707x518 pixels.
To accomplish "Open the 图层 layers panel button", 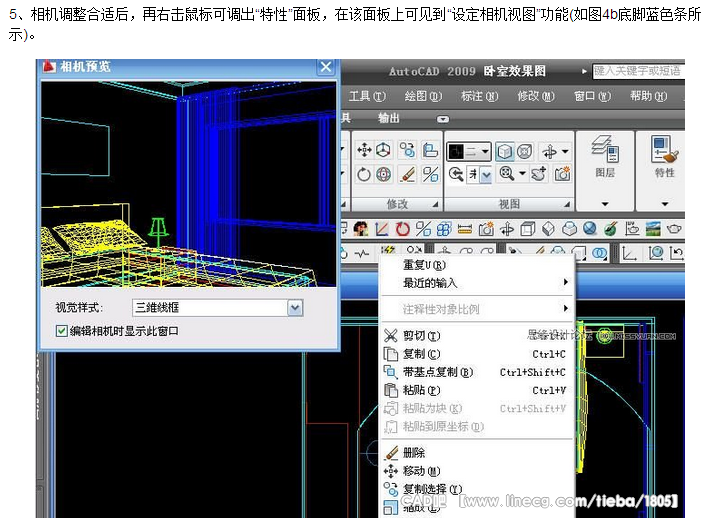I will click(x=605, y=156).
